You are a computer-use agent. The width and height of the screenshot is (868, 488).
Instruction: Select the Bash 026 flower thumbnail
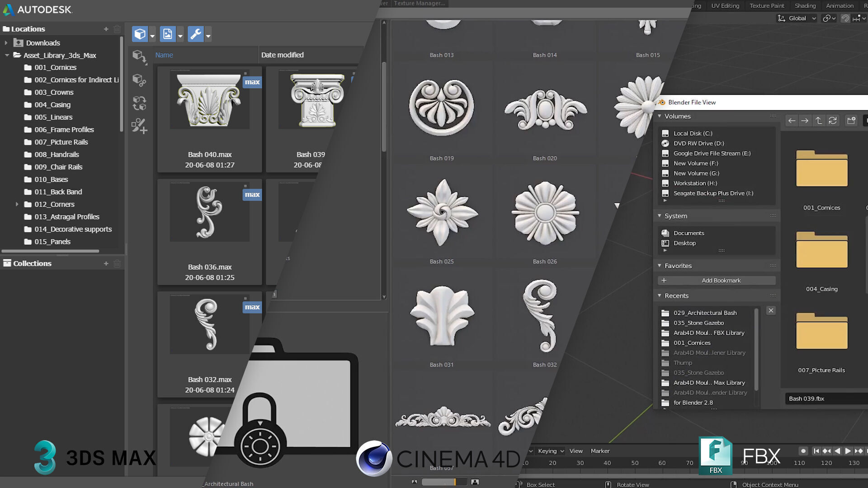545,212
